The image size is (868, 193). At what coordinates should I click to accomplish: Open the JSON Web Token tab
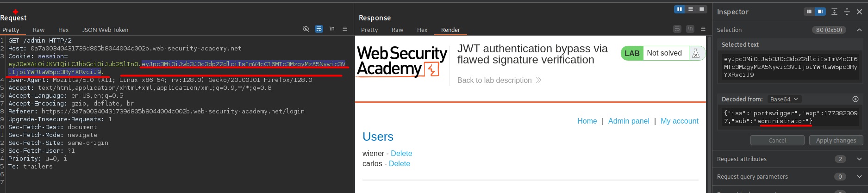pyautogui.click(x=105, y=30)
